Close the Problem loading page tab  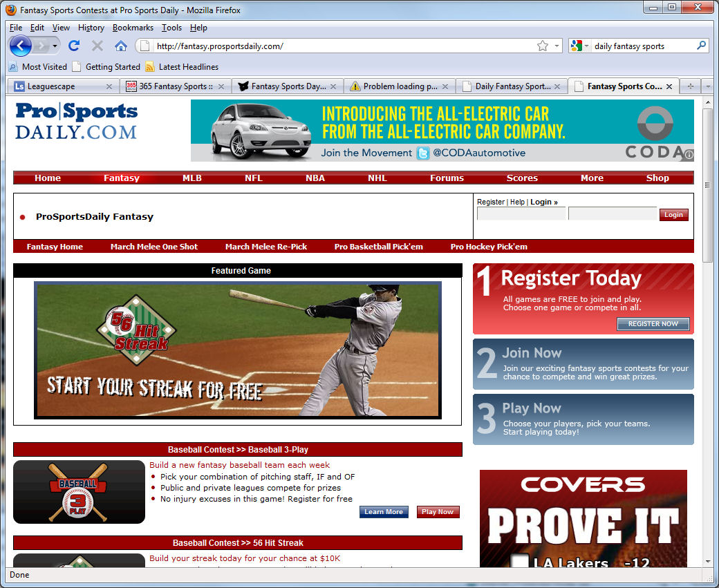pyautogui.click(x=445, y=86)
